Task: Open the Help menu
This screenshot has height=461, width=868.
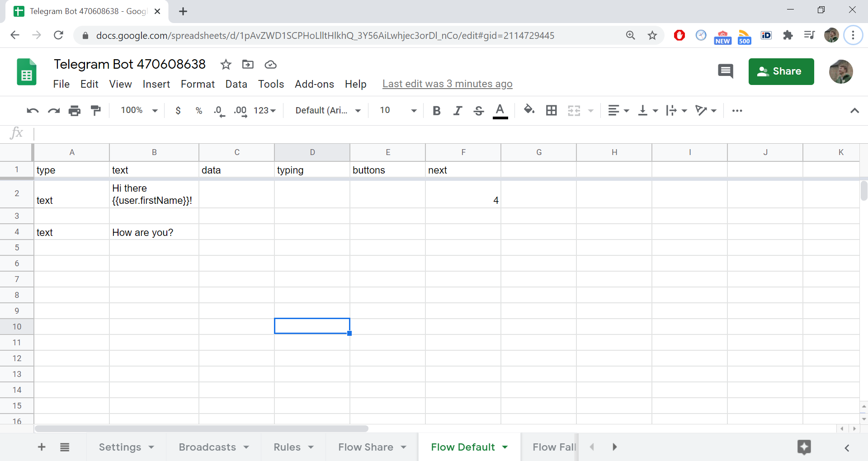Action: point(356,84)
